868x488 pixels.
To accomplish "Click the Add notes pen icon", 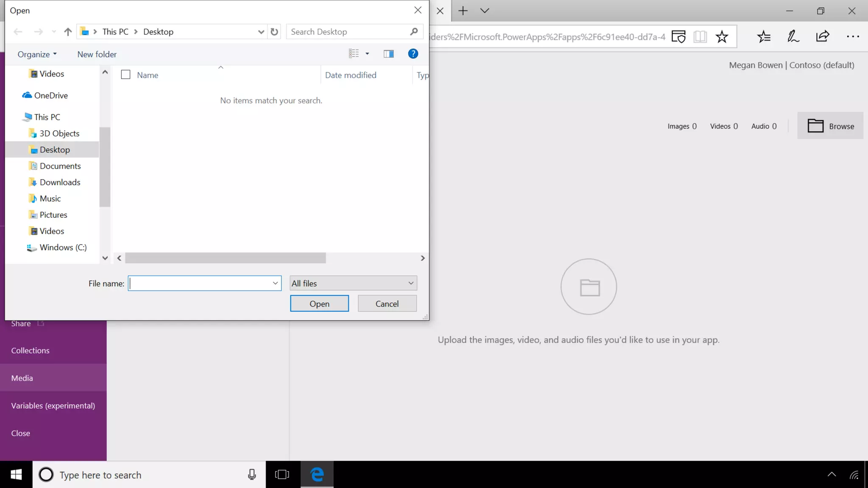I will [x=793, y=37].
